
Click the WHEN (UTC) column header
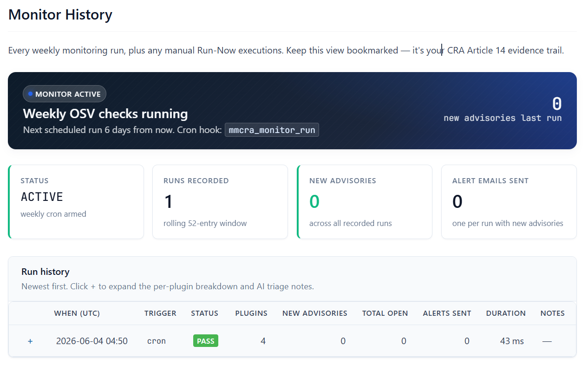pyautogui.click(x=77, y=313)
